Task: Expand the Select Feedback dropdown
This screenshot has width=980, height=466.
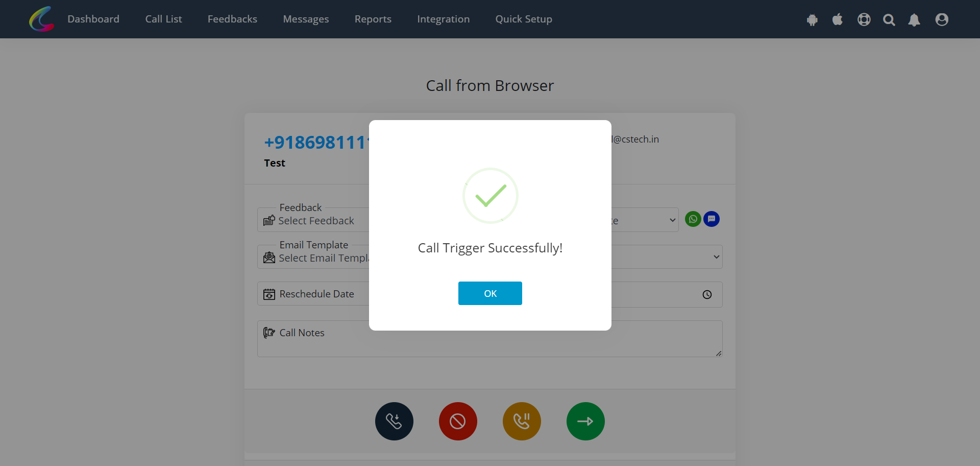Action: [313, 220]
